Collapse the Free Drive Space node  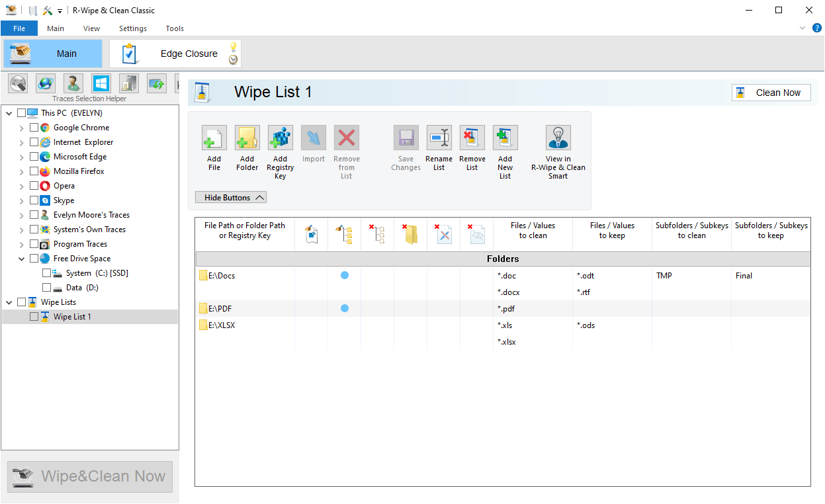click(22, 259)
